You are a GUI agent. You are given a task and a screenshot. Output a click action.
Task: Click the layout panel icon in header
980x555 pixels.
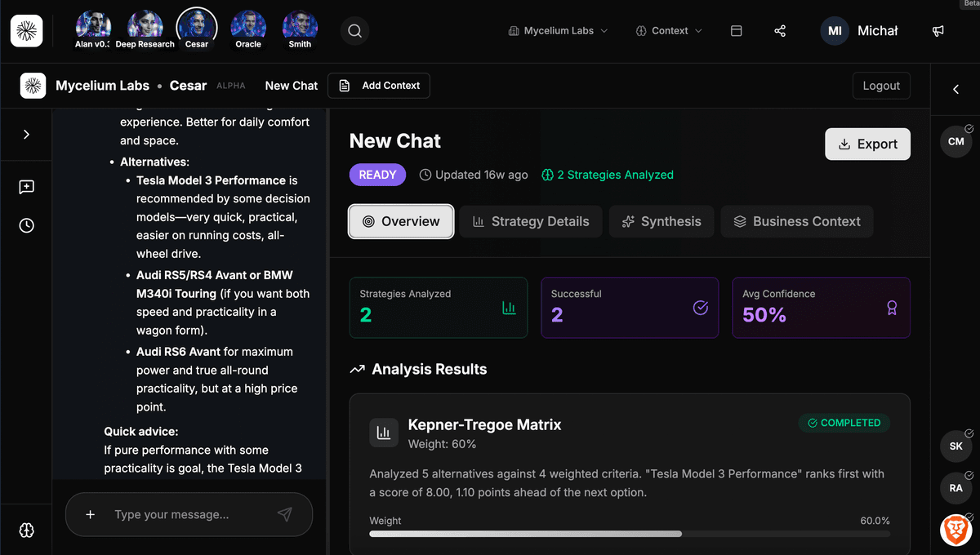pyautogui.click(x=736, y=31)
